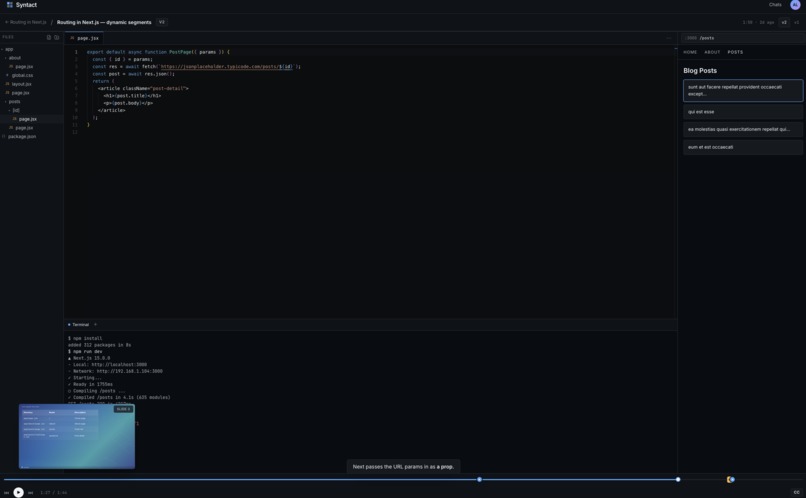This screenshot has width=806, height=498.
Task: Click the orange-blue marker near timeline end
Action: pyautogui.click(x=730, y=479)
